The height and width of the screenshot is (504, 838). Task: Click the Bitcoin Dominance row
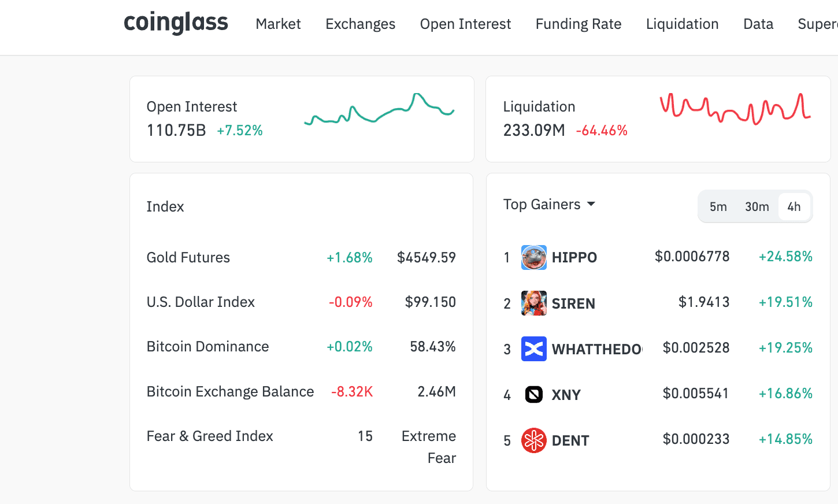(x=207, y=347)
